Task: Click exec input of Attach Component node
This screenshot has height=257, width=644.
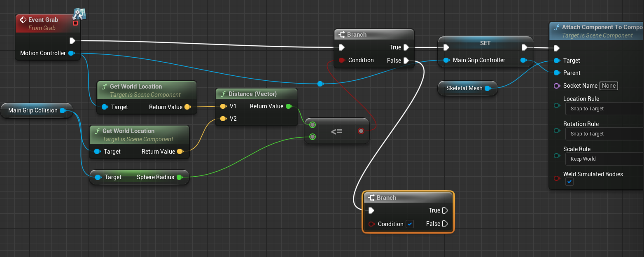Action: click(557, 48)
